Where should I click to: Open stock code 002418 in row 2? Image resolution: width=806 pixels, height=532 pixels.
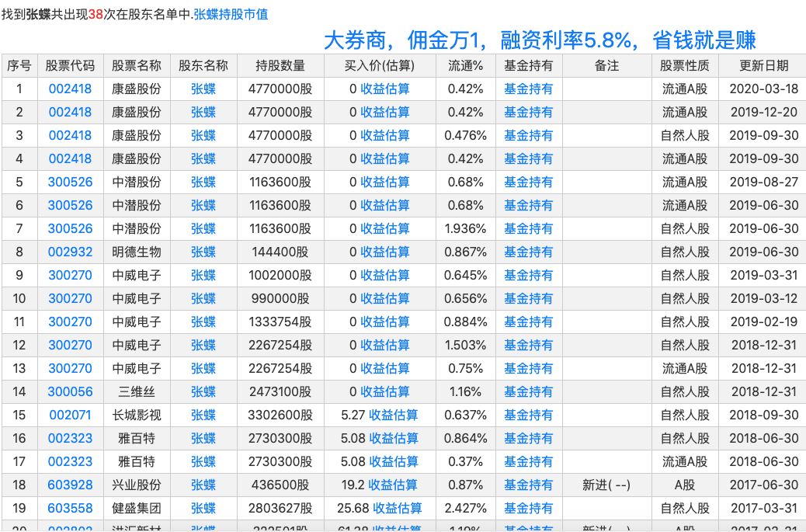coord(70,112)
